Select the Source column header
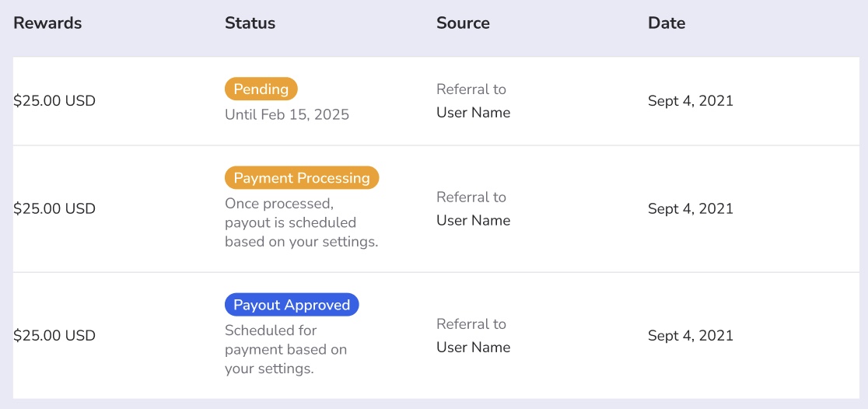The width and height of the screenshot is (868, 409). click(x=463, y=23)
